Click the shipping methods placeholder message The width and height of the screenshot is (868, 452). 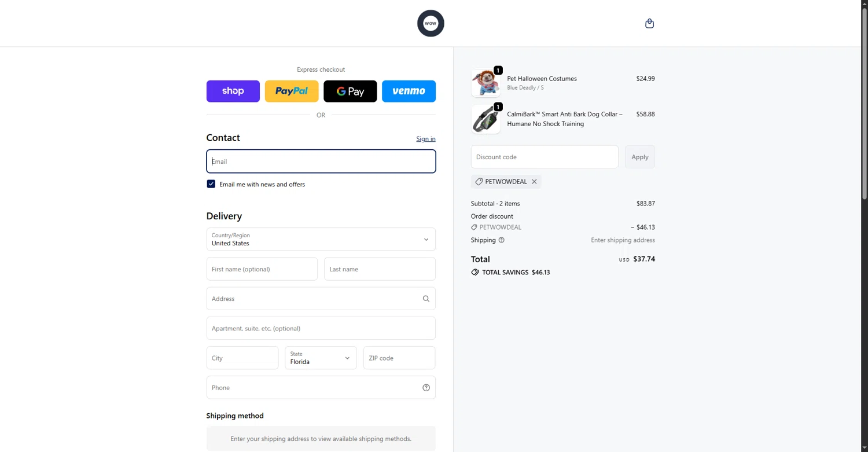point(321,439)
